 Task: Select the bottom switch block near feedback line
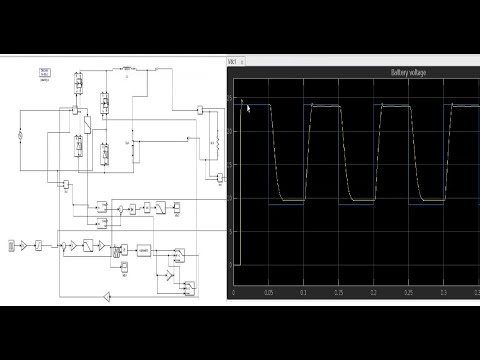[x=190, y=288]
